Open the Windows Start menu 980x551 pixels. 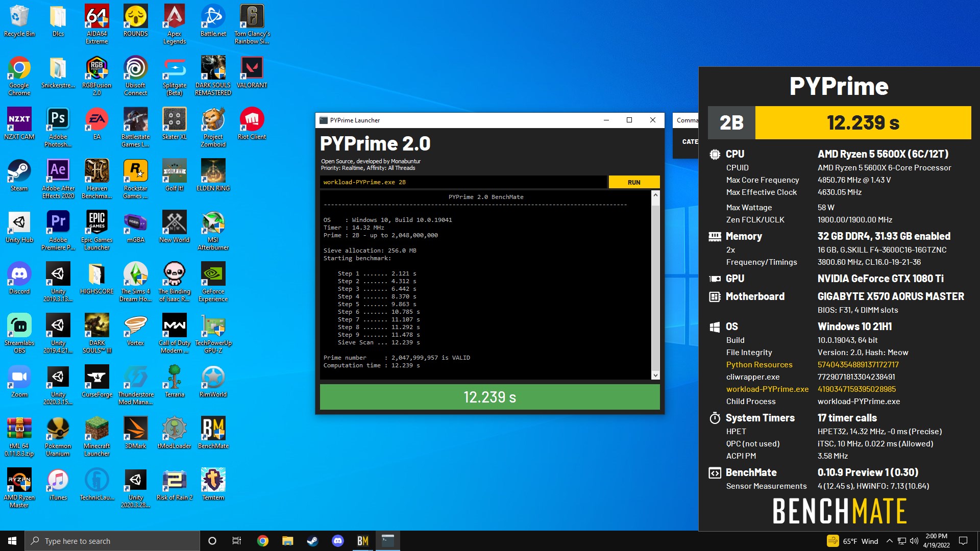click(12, 541)
